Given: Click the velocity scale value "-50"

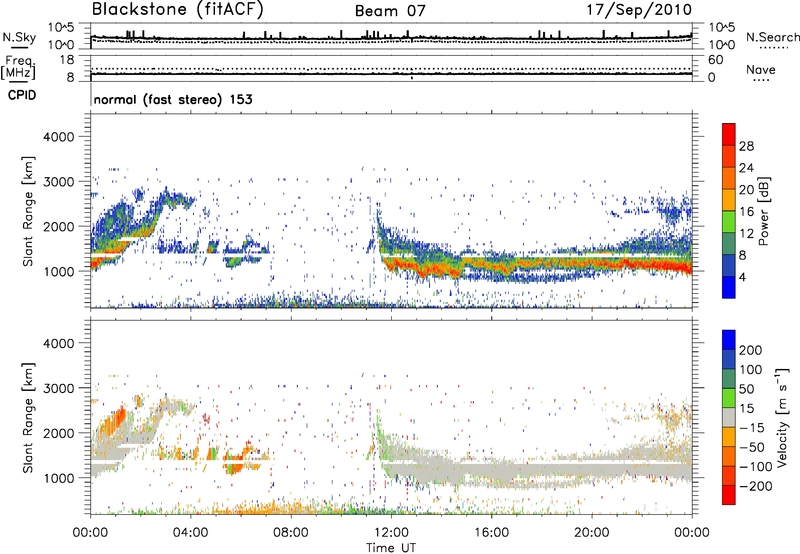Looking at the screenshot, I should [752, 447].
